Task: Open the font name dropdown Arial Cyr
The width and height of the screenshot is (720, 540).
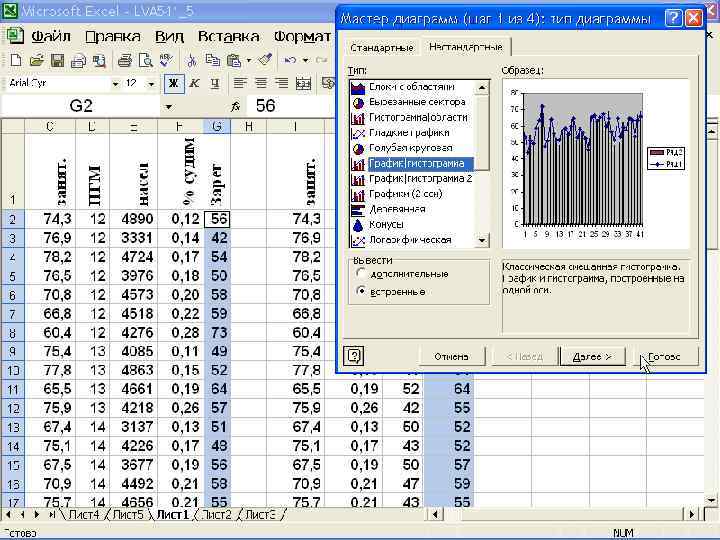Action: 116,83
